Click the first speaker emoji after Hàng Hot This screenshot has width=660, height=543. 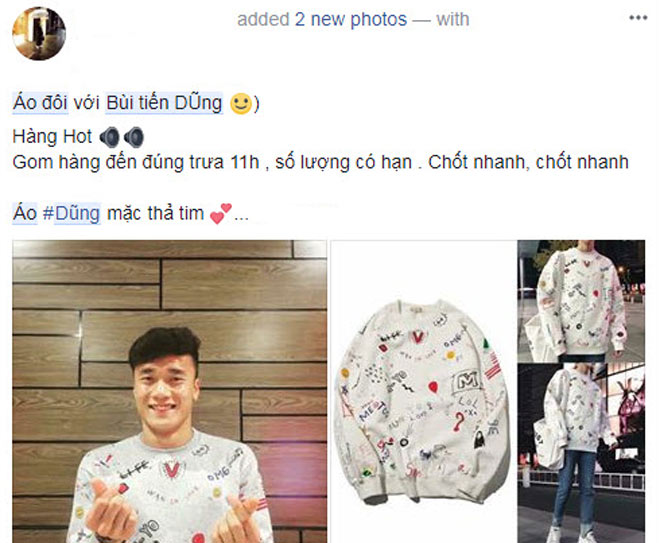[109, 137]
